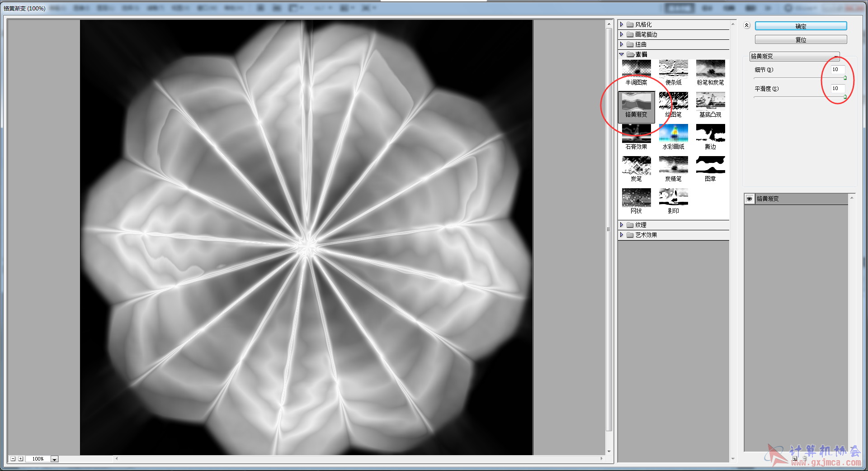Image resolution: width=868 pixels, height=471 pixels.
Task: Pick the 粉笔和炭笔 filter thumbnail
Action: click(x=710, y=69)
